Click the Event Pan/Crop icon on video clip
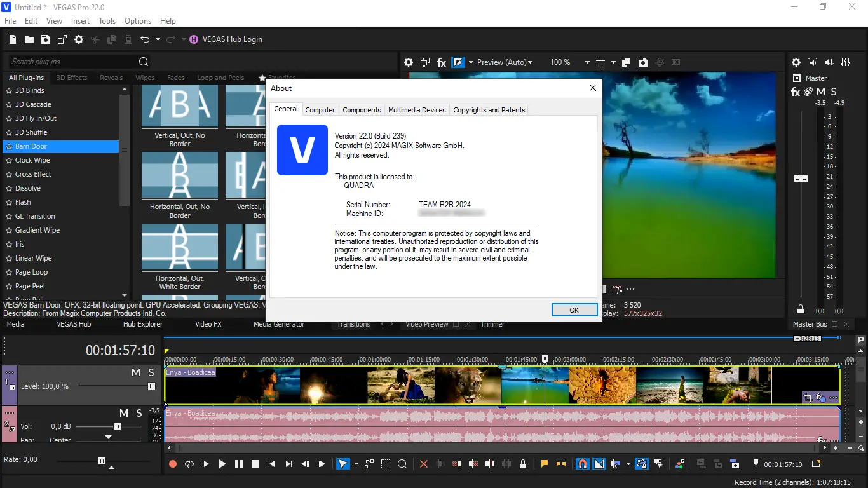The height and width of the screenshot is (488, 868). 808,398
